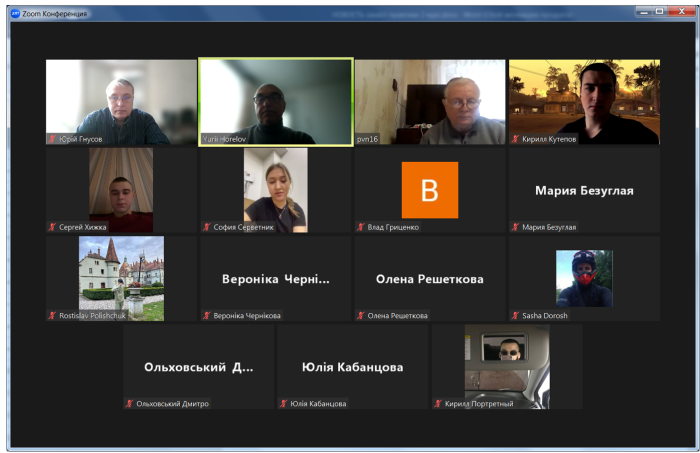Click muted mic icon beside София Серветник
This screenshot has height=453, width=700.
pyautogui.click(x=207, y=227)
